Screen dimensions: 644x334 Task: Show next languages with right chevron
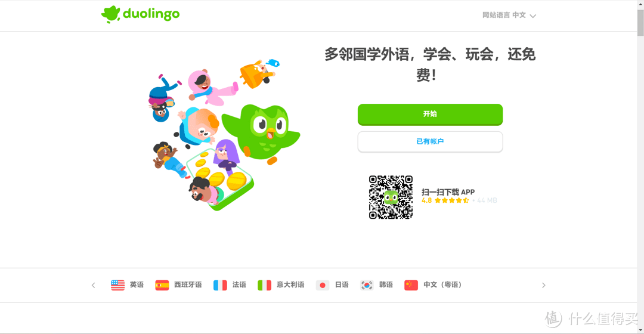[x=543, y=285]
